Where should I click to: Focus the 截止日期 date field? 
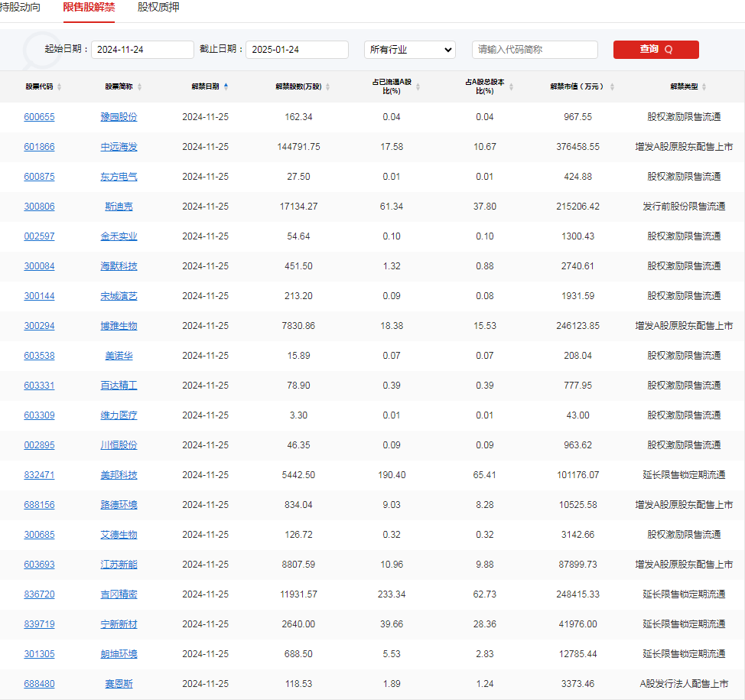tap(297, 50)
